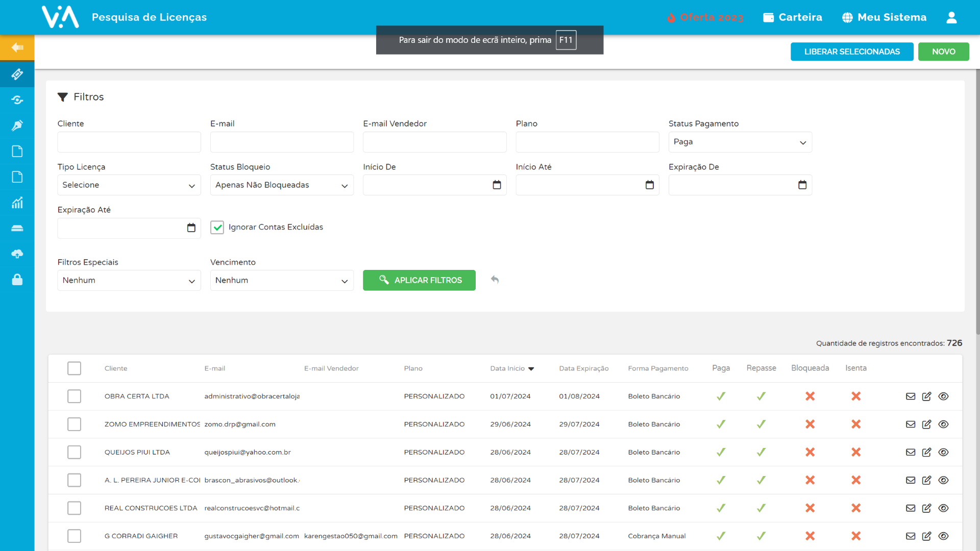View details of ZOMO EMPREENDIMENTOS license
Viewport: 980px width, 551px height.
pyautogui.click(x=943, y=424)
